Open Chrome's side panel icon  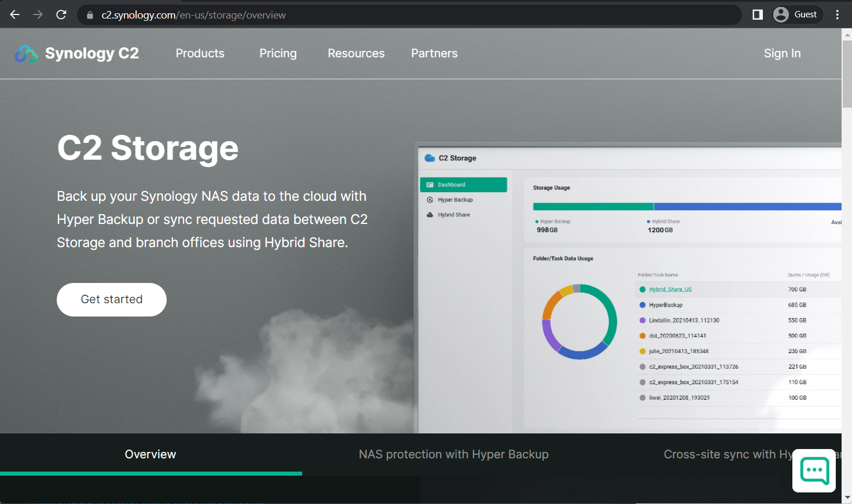tap(756, 14)
